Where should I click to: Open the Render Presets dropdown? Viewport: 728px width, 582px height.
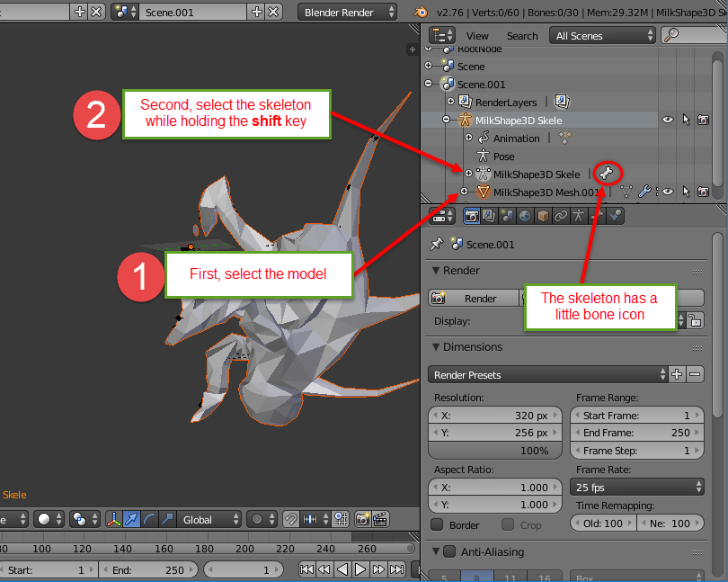(x=548, y=375)
